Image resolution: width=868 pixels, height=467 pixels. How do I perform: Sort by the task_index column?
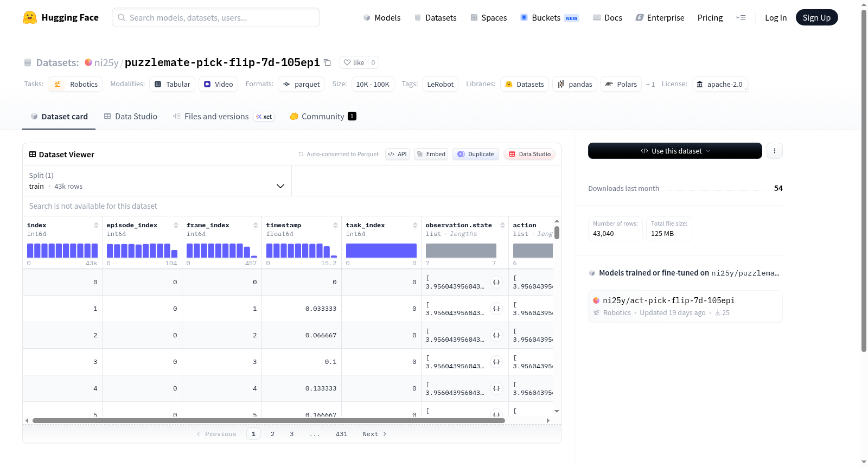(x=415, y=225)
